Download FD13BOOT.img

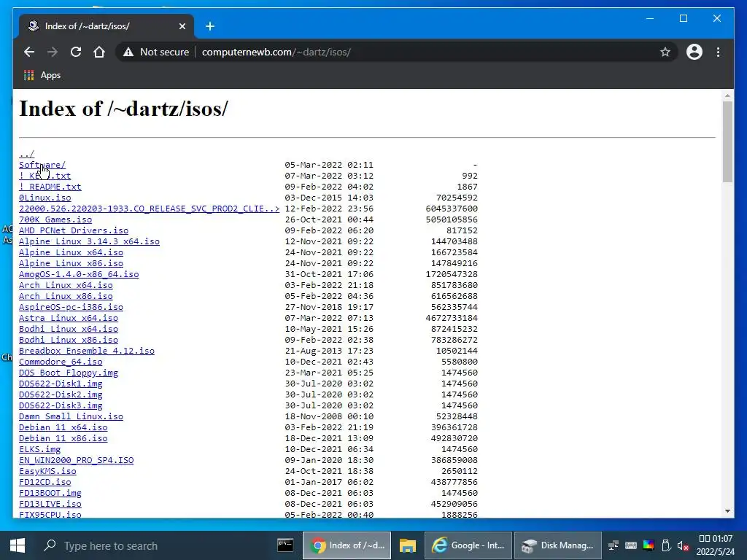50,494
